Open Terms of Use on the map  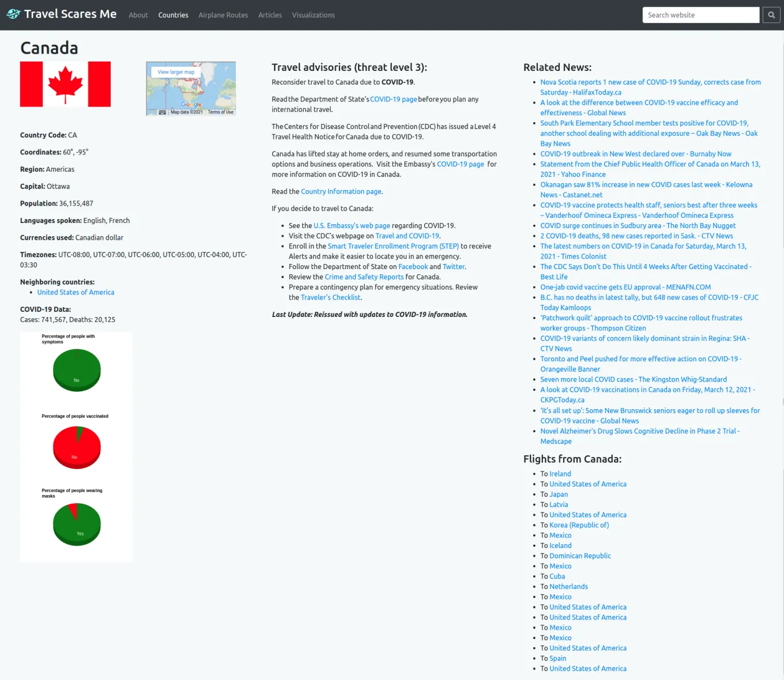click(x=220, y=111)
